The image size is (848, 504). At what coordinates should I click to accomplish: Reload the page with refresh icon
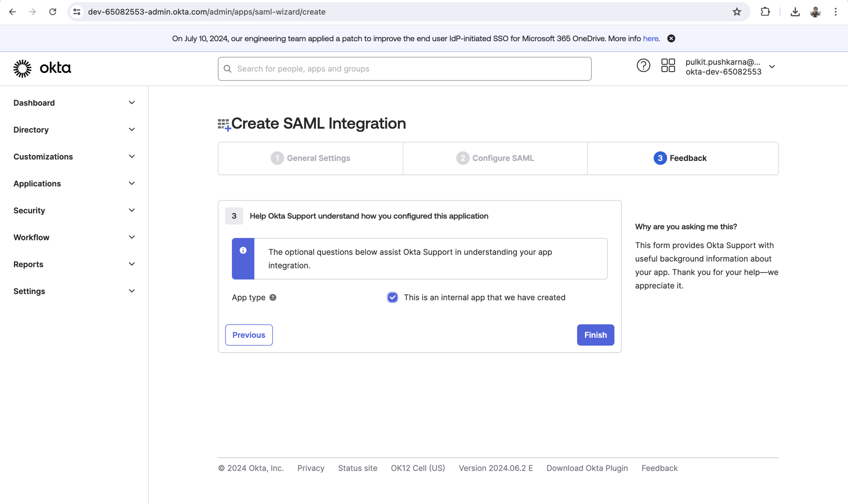53,12
